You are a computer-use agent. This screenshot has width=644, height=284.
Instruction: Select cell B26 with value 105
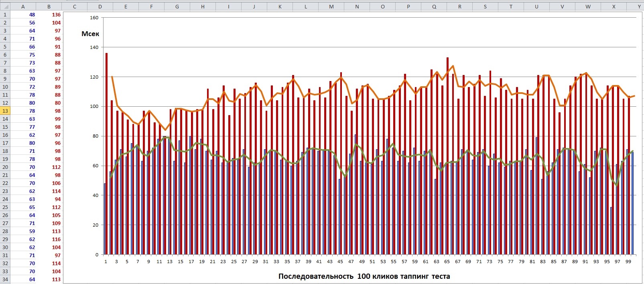49,215
